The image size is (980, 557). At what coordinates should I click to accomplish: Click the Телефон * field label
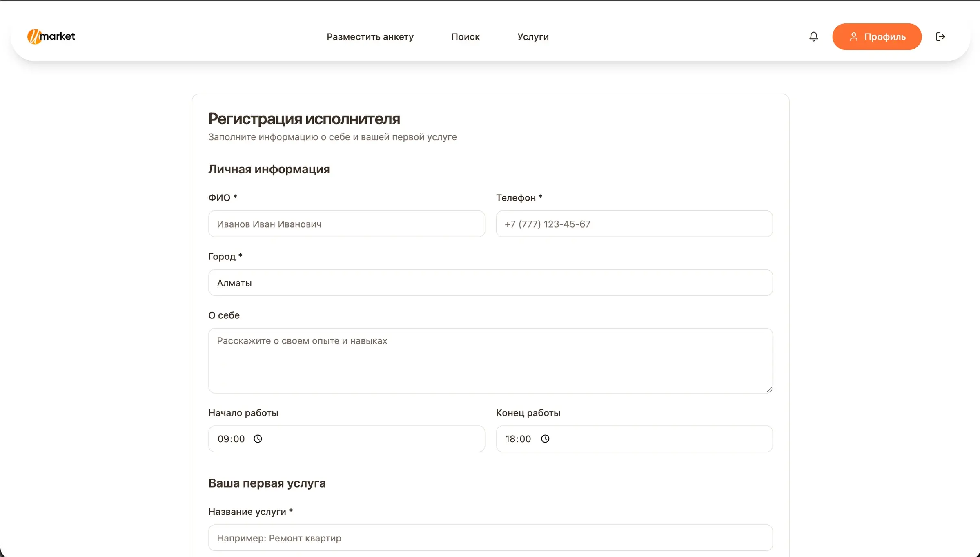(519, 198)
